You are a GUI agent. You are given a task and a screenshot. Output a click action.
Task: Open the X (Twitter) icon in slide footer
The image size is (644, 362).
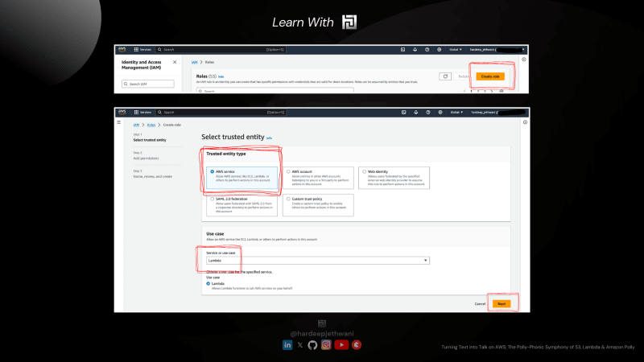click(x=300, y=345)
